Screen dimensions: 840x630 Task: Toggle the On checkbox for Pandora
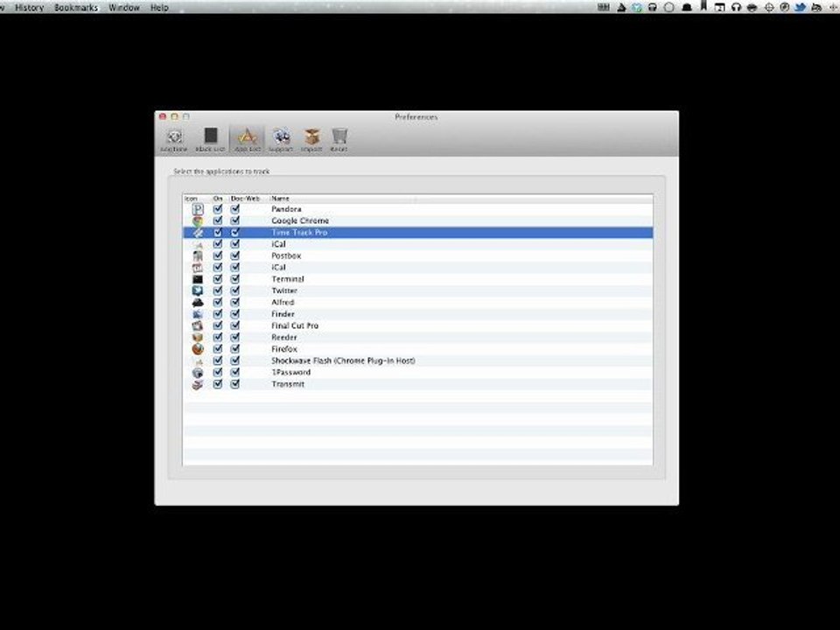click(x=218, y=209)
